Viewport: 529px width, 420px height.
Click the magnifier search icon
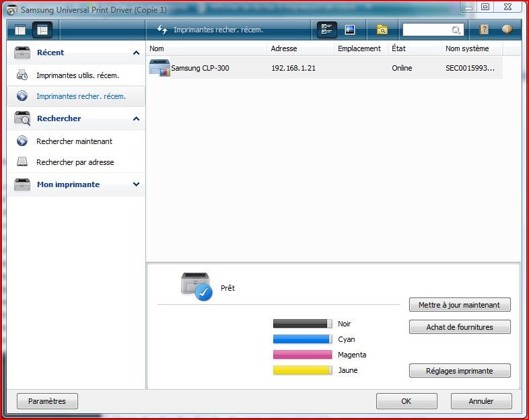[456, 30]
